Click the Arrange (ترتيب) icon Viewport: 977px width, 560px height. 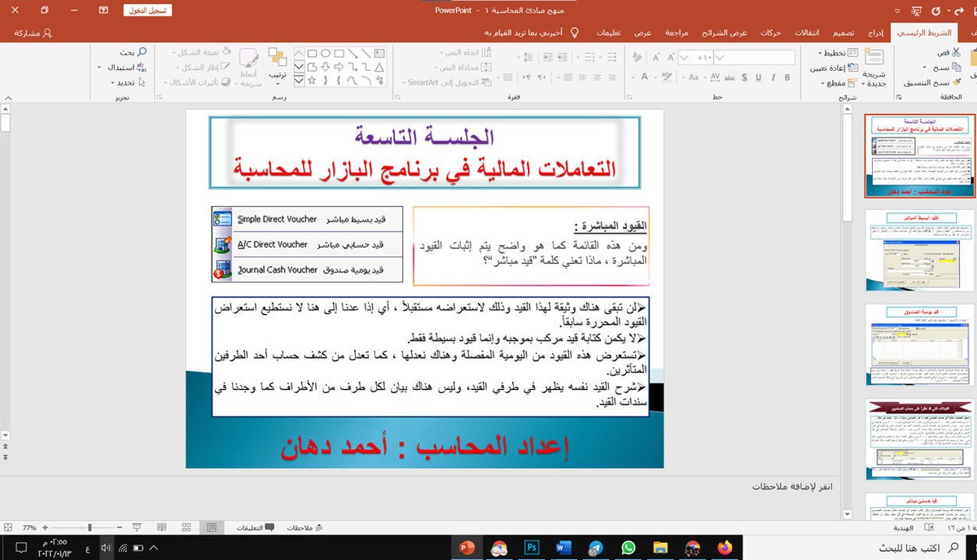(x=278, y=59)
